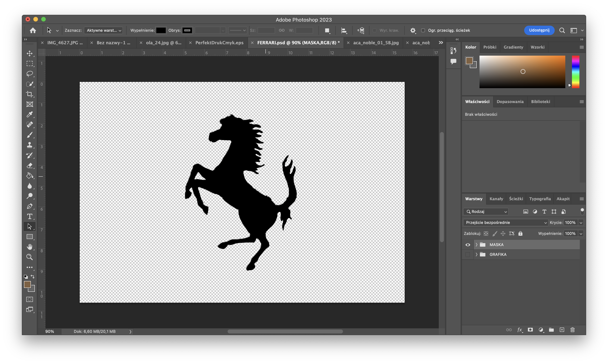Click the hue spectrum slider
This screenshot has height=364, width=608.
click(x=575, y=72)
